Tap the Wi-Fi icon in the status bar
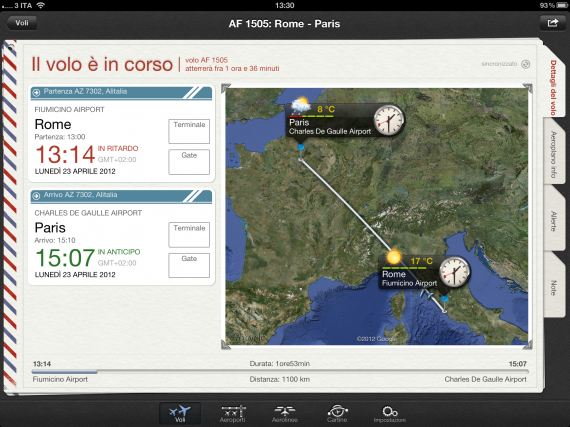The height and width of the screenshot is (427, 570). (x=41, y=5)
